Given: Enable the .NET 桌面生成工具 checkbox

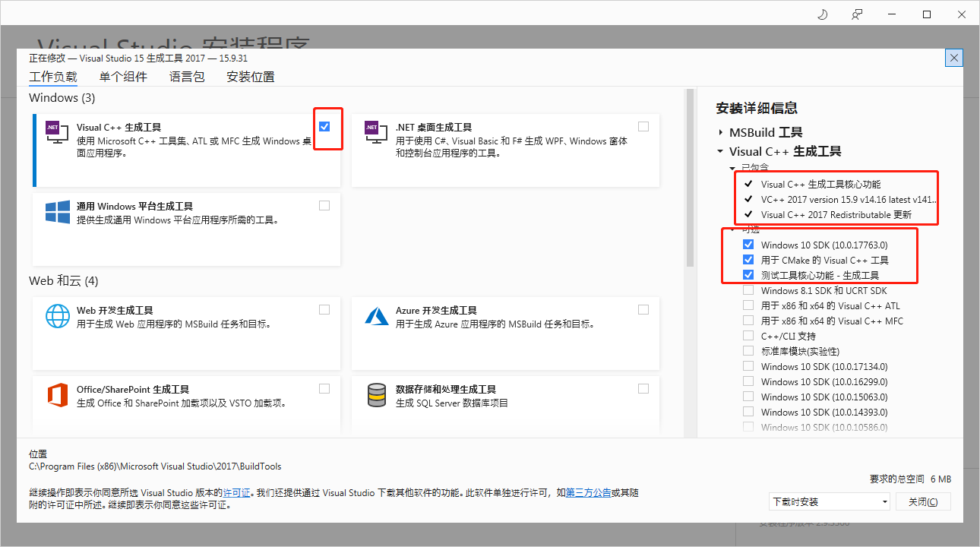Looking at the screenshot, I should pos(643,125).
